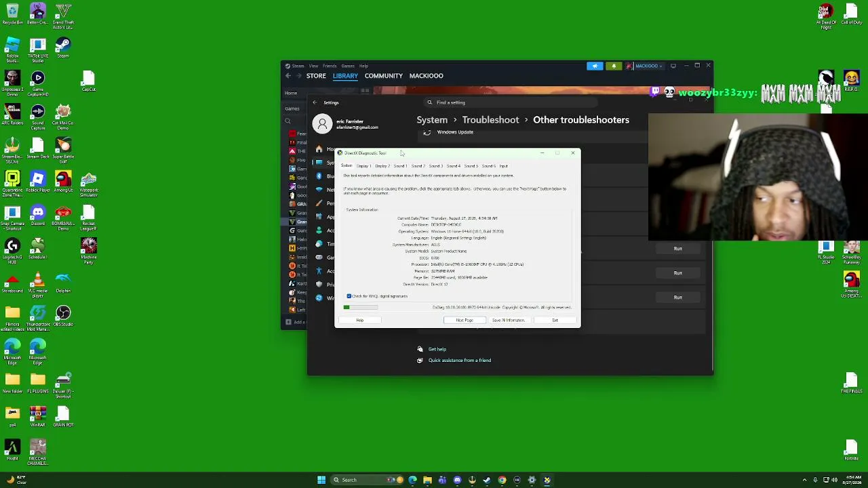
Task: Click the back arrow in Settings window
Action: click(x=315, y=102)
